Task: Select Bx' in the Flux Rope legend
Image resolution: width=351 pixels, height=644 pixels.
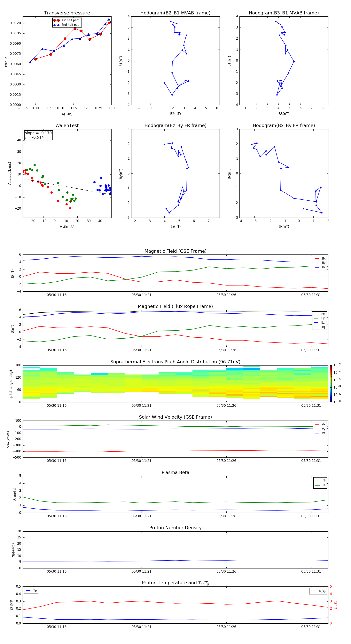Action: [320, 314]
